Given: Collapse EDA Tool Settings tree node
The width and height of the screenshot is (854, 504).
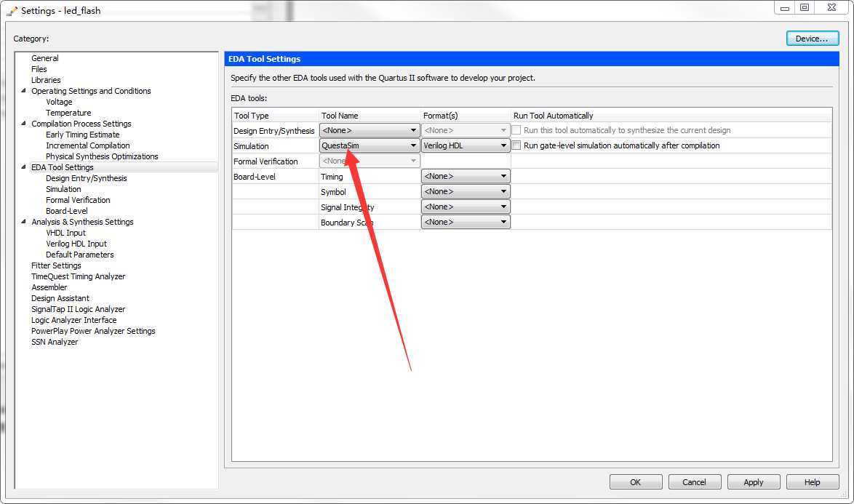Looking at the screenshot, I should pos(23,167).
